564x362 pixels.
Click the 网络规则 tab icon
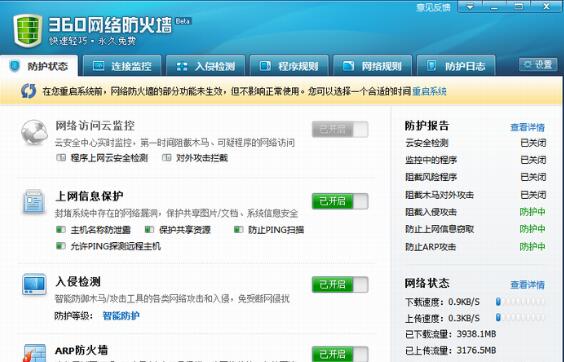coord(348,66)
